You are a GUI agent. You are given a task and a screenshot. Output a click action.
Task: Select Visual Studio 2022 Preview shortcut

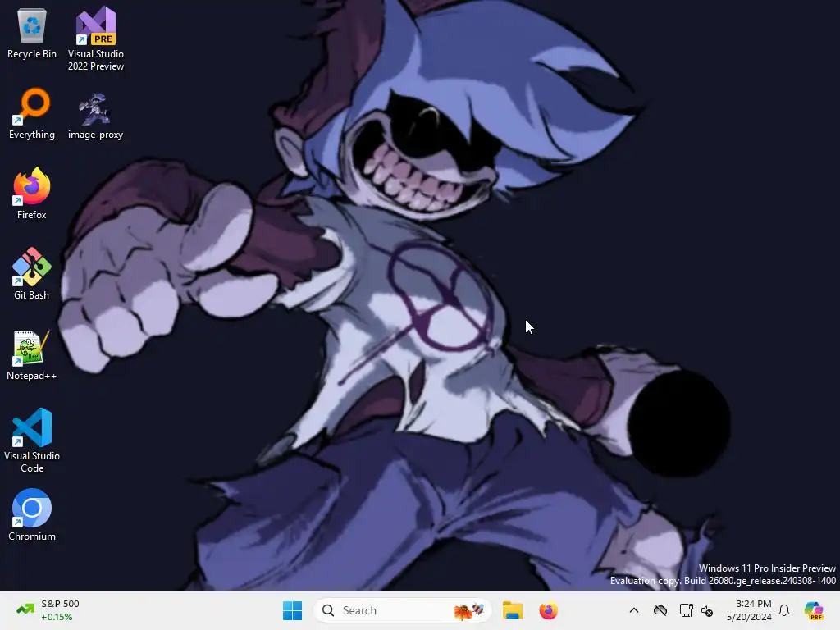[x=95, y=39]
